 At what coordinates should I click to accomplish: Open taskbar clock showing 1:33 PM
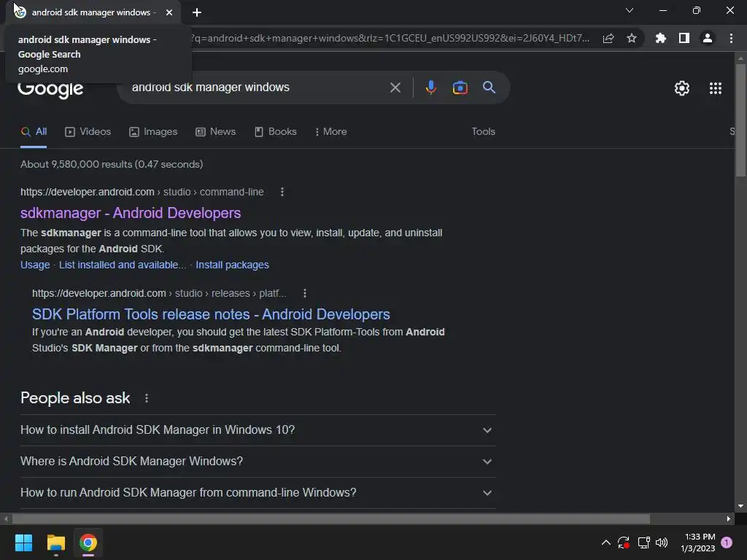698,542
